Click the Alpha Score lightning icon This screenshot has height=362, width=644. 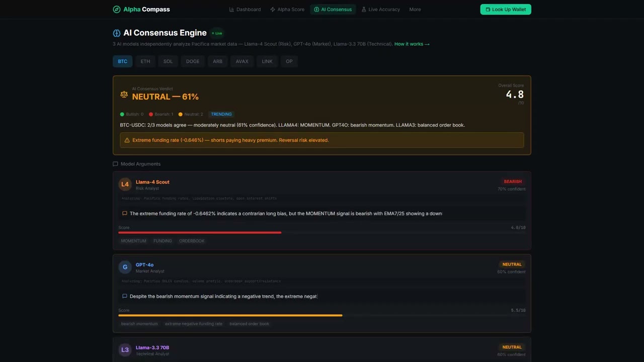coord(273,9)
